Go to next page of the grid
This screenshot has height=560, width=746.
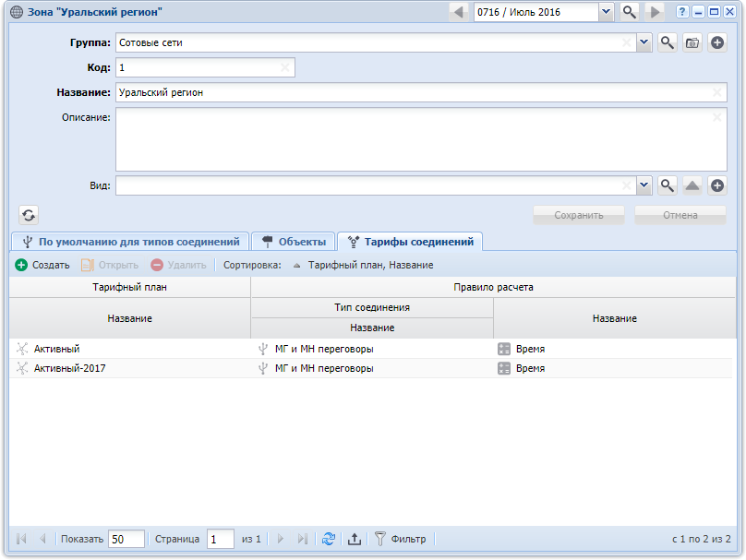281,539
